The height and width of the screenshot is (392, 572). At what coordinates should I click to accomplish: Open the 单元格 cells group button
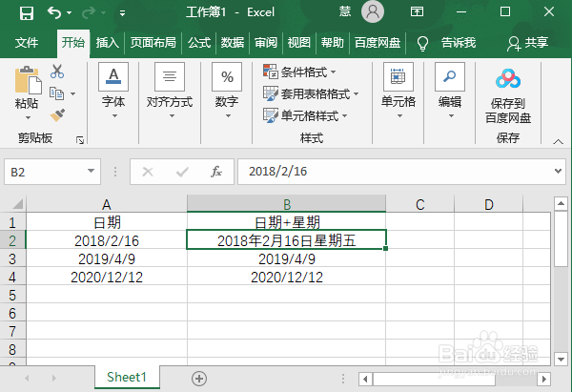tap(398, 91)
